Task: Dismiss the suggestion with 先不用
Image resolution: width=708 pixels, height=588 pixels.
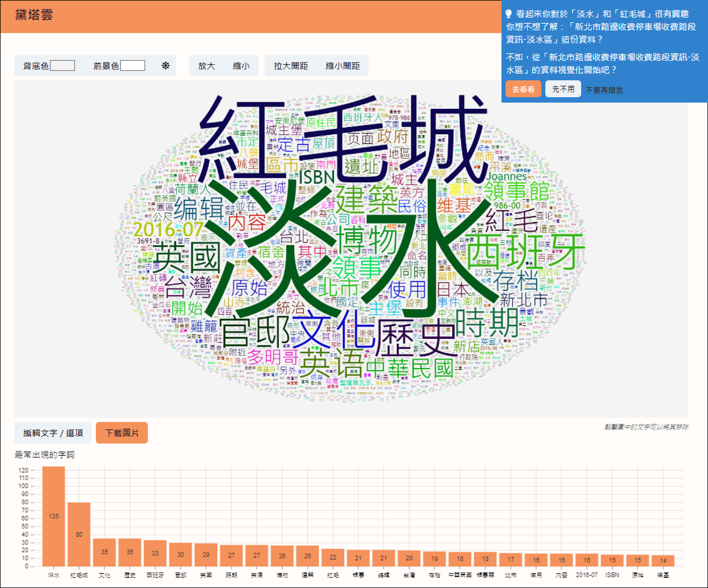Action: click(x=563, y=89)
